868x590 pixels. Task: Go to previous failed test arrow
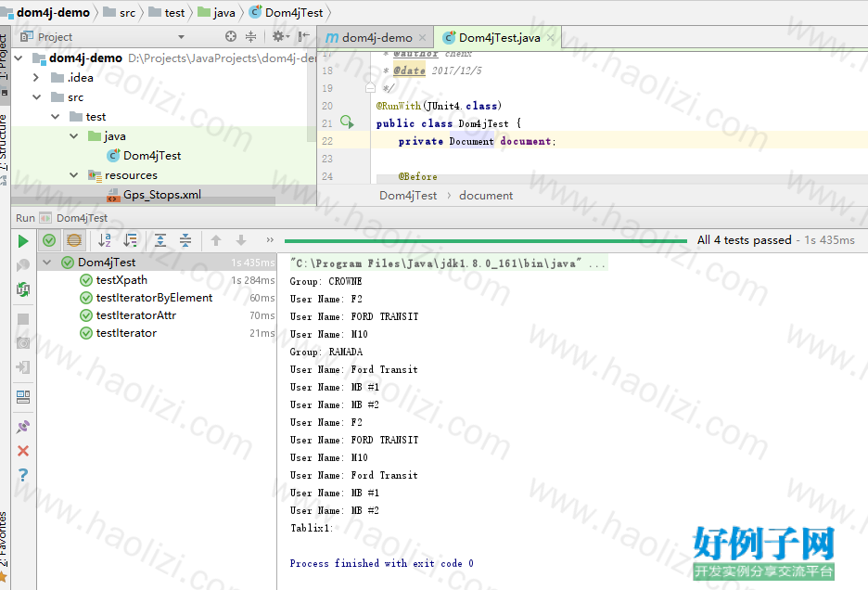point(216,240)
